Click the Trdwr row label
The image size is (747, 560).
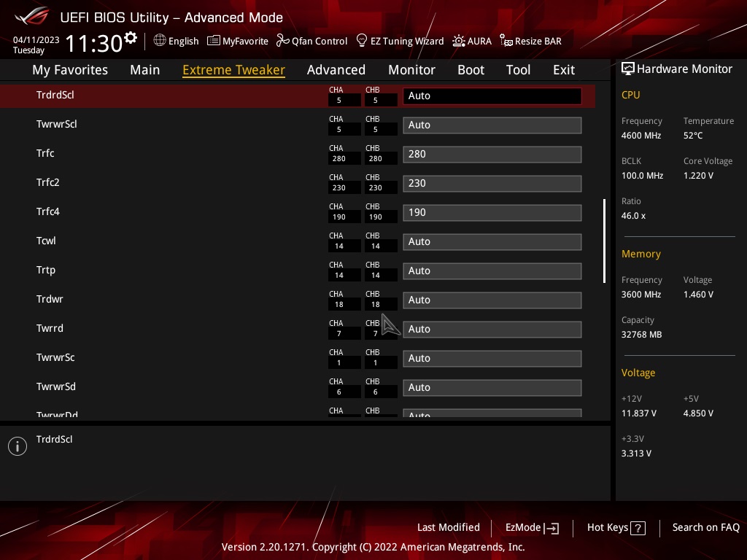pyautogui.click(x=50, y=299)
